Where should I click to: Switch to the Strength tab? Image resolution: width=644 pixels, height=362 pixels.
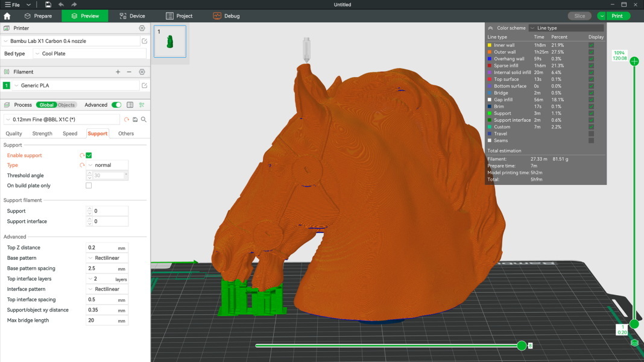click(x=42, y=133)
